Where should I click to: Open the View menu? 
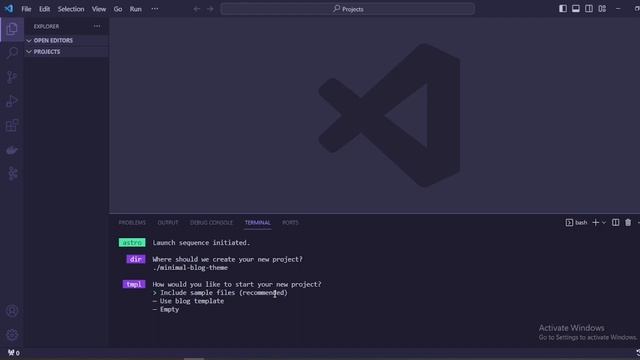[x=99, y=9]
